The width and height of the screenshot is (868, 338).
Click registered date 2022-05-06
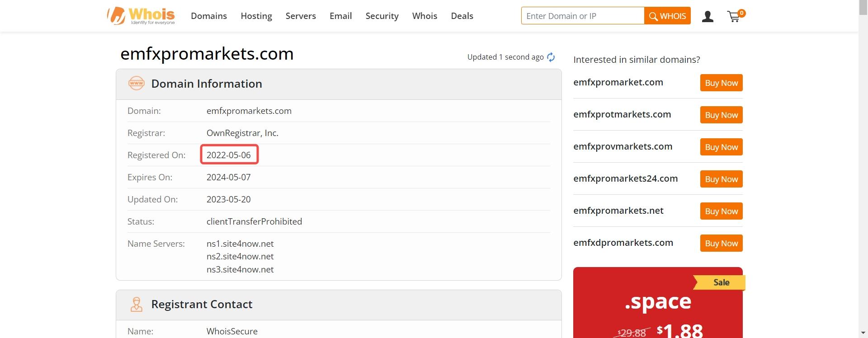pyautogui.click(x=229, y=155)
